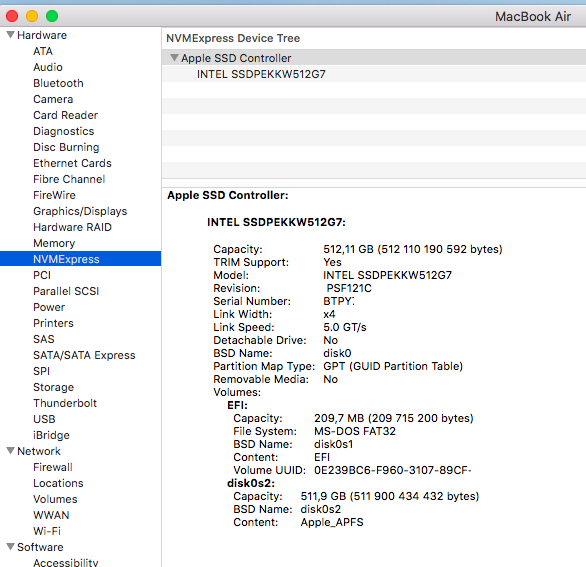Click the Apple SSD Controller details heading
Image resolution: width=586 pixels, height=567 pixels.
[x=228, y=195]
